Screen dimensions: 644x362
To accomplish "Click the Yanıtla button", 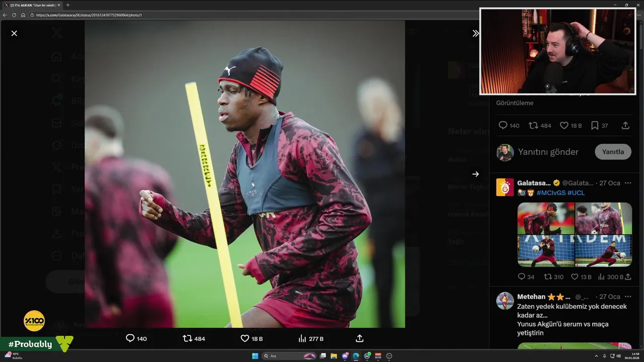I will click(613, 152).
